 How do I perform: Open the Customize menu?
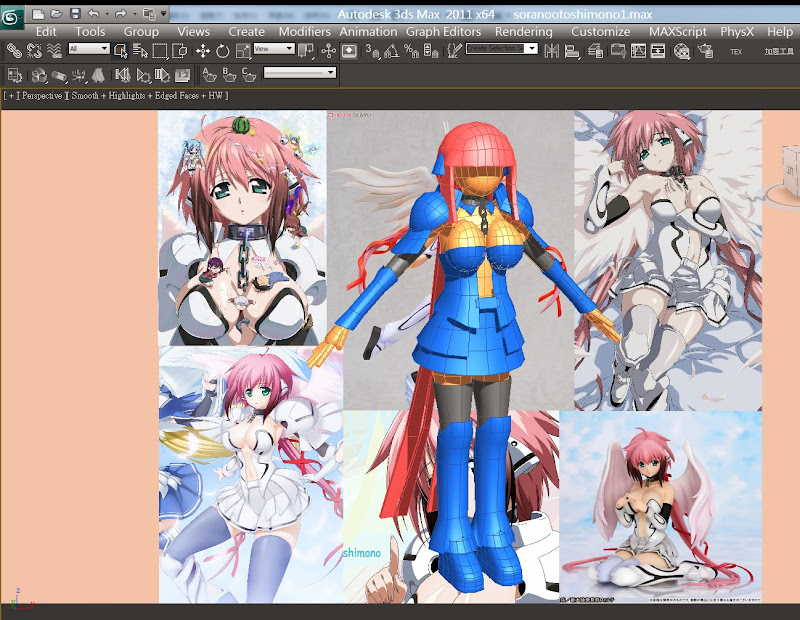[x=601, y=32]
